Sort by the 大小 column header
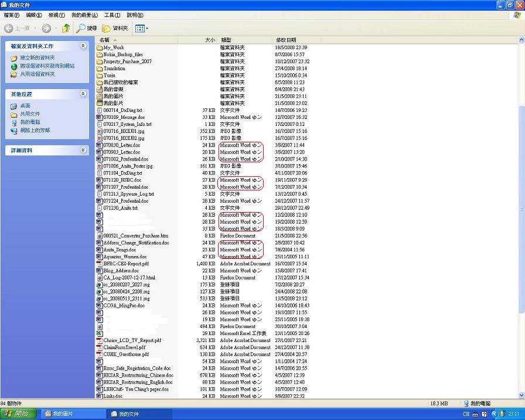This screenshot has height=420, width=525. pyautogui.click(x=197, y=40)
